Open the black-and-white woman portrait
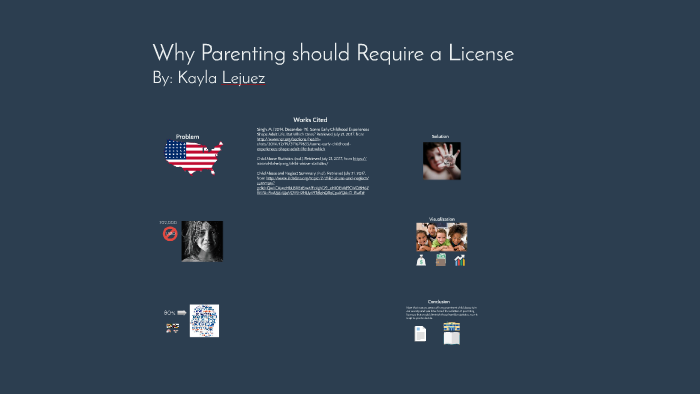 tap(202, 241)
